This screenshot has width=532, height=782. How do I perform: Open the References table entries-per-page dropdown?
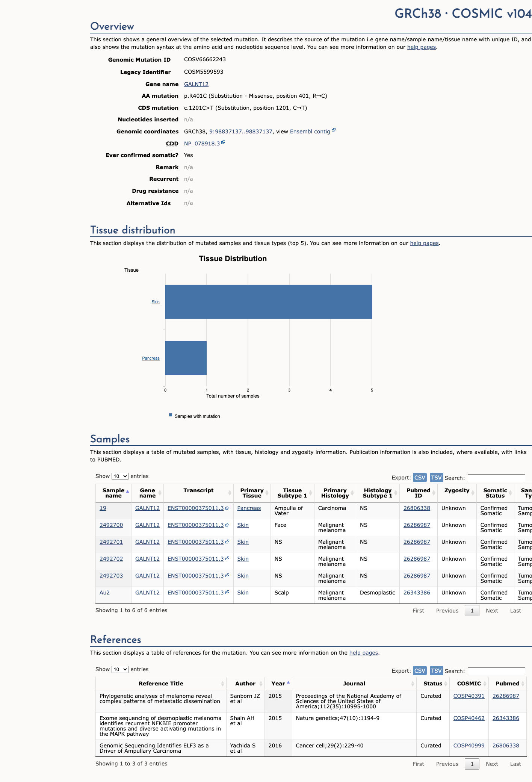120,669
